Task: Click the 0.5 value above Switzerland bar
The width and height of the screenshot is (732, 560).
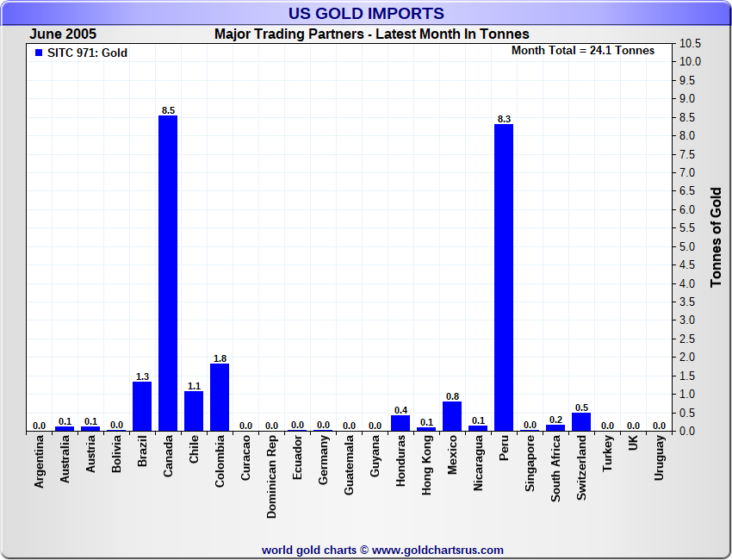Action: point(581,408)
